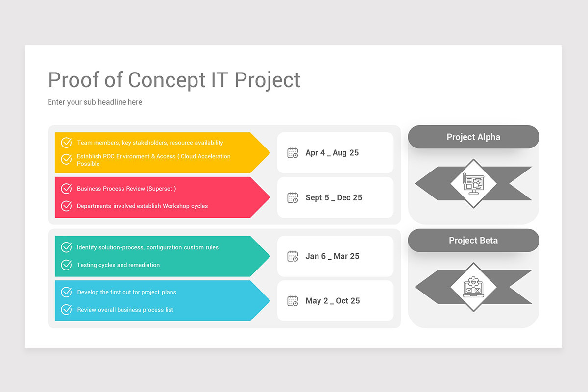Click the sub headline placeholder text
The height and width of the screenshot is (392, 588).
point(95,102)
